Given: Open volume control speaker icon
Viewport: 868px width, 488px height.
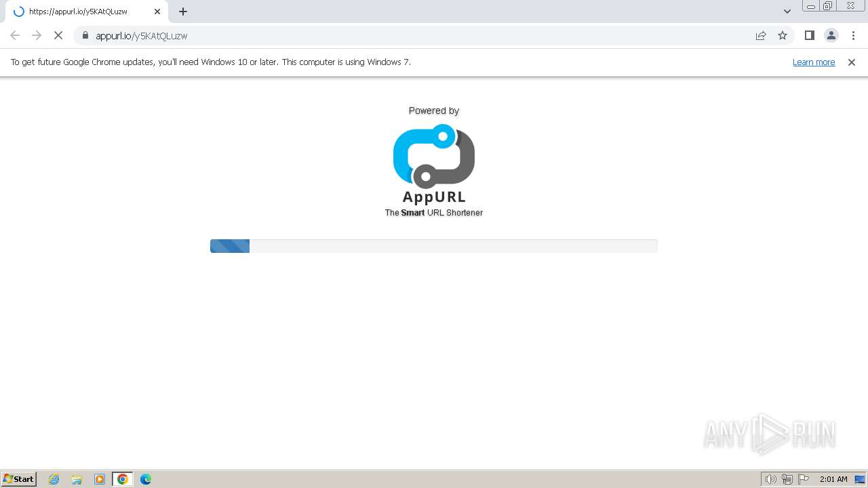Looking at the screenshot, I should pyautogui.click(x=770, y=479).
